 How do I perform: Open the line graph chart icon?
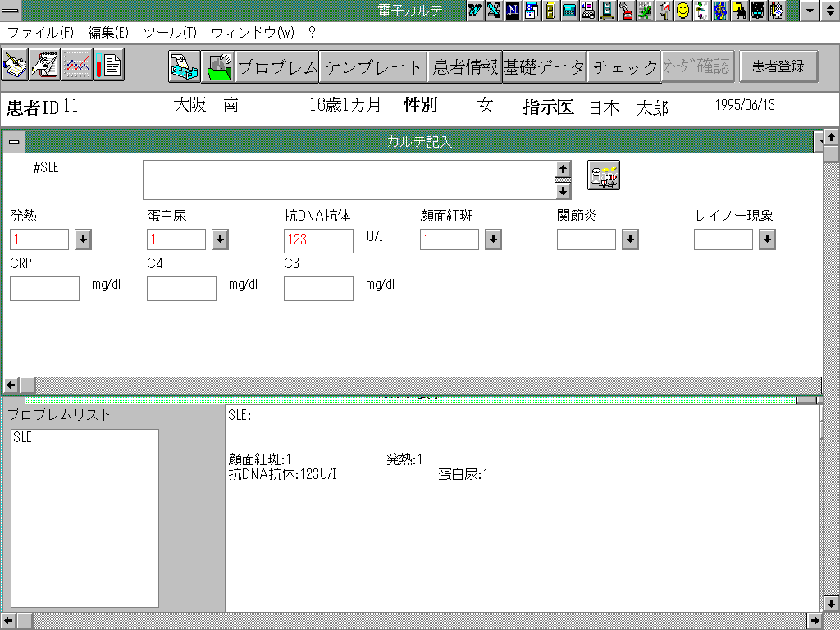(77, 66)
